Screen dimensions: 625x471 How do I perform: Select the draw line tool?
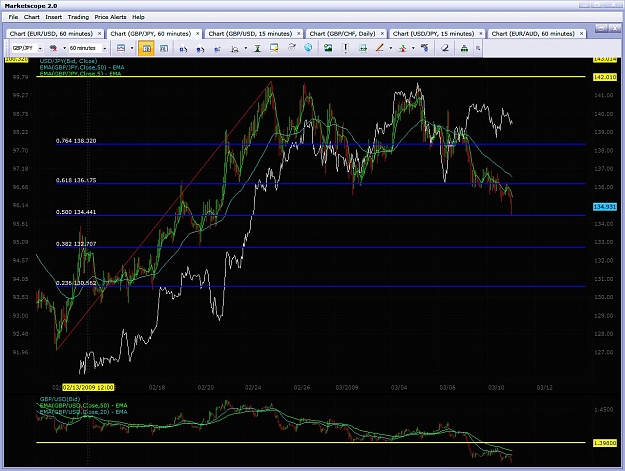coord(379,48)
